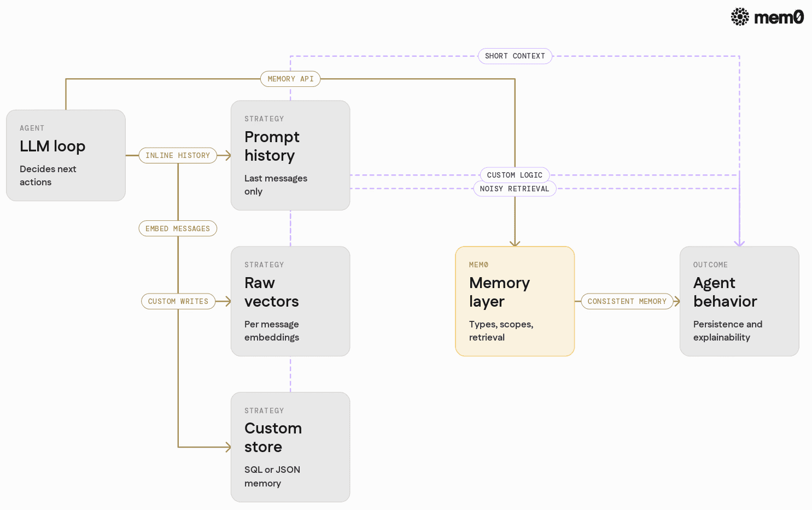Click 'SQL or JSON memory' description
Screen dimensions: 812x510
tap(272, 476)
